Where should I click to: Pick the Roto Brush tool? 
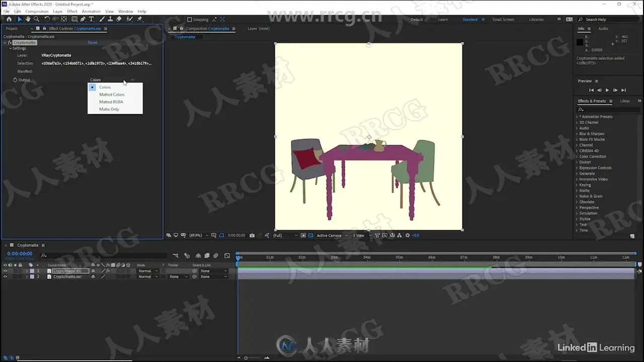130,19
